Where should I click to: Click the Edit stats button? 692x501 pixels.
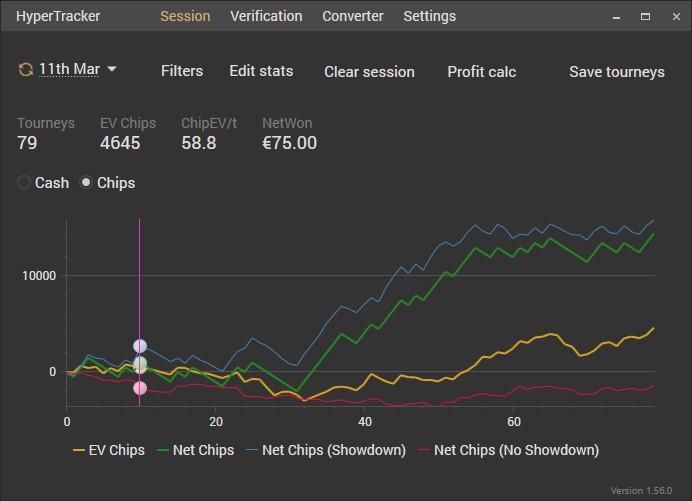coord(261,71)
